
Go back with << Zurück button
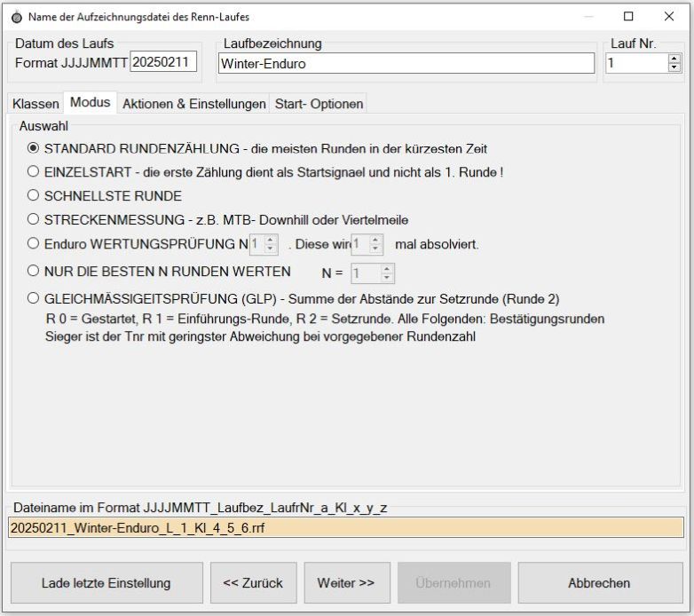253,583
